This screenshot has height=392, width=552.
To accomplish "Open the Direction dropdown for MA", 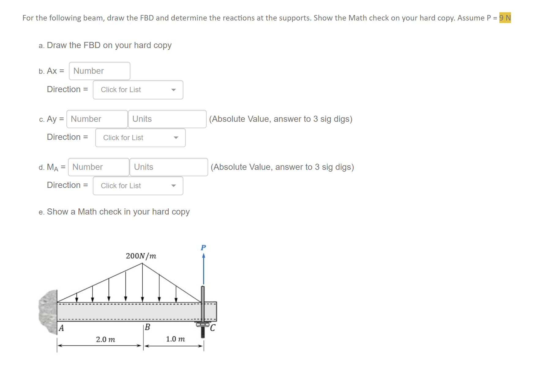I will pos(137,186).
